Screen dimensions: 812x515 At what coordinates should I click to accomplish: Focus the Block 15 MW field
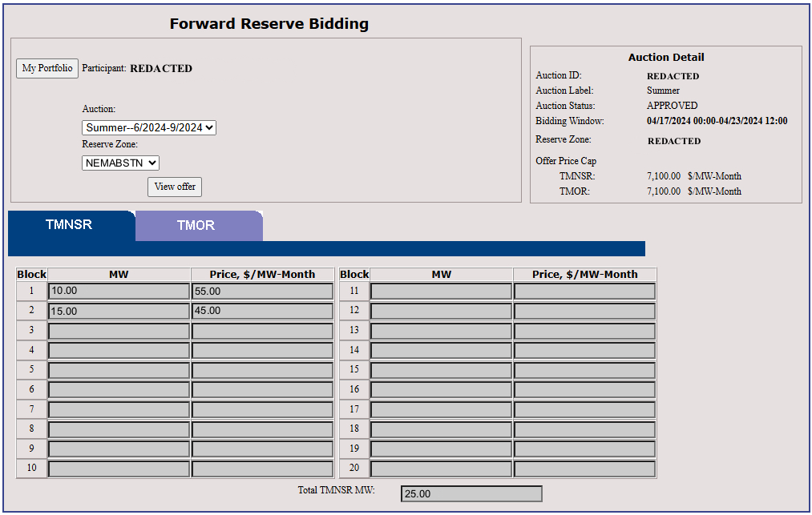(x=441, y=370)
